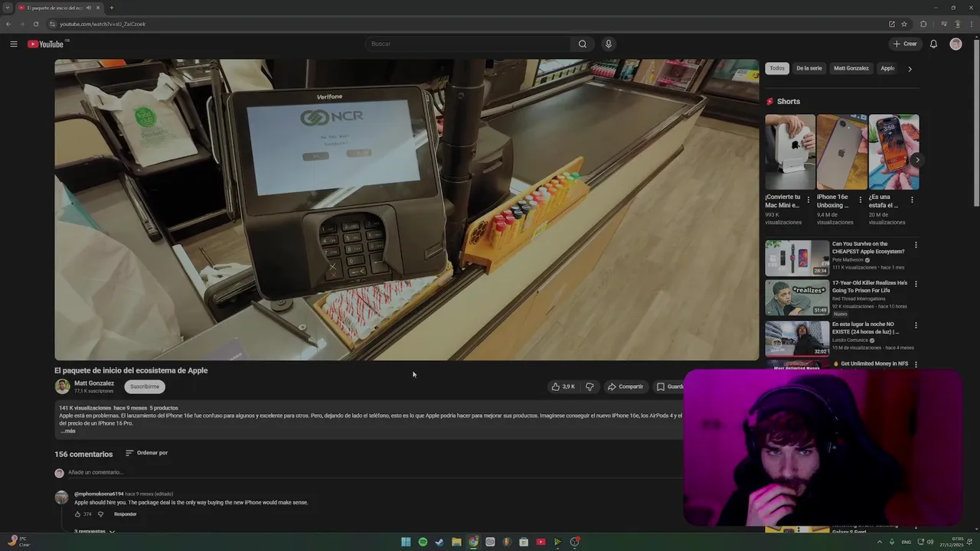Reload the page in the browser

35,24
